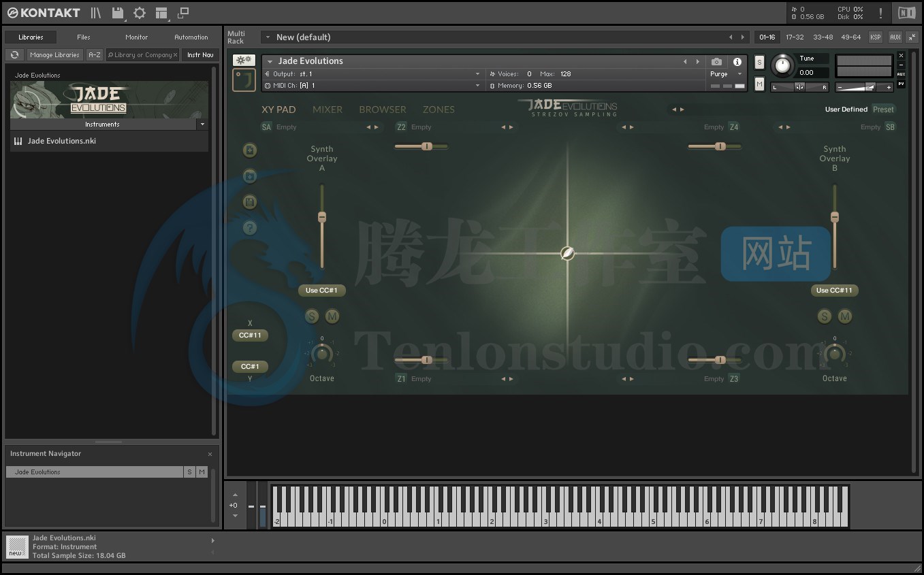Clear the library search field
The height and width of the screenshot is (575, 924).
pos(175,55)
